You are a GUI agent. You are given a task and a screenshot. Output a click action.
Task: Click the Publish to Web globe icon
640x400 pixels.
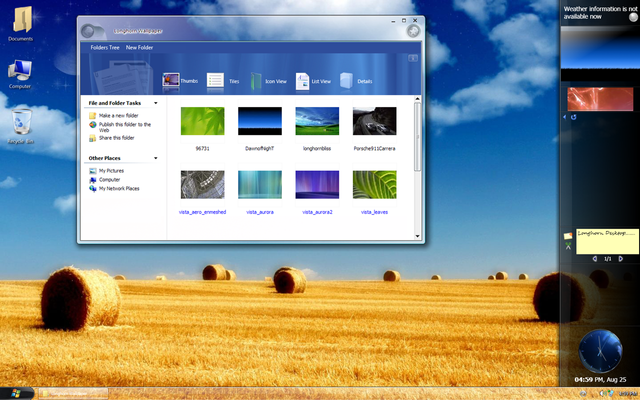[93, 125]
